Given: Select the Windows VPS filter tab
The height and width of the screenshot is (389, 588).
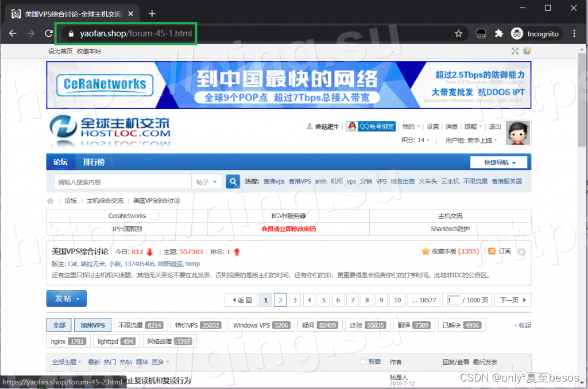Looking at the screenshot, I should (x=261, y=325).
